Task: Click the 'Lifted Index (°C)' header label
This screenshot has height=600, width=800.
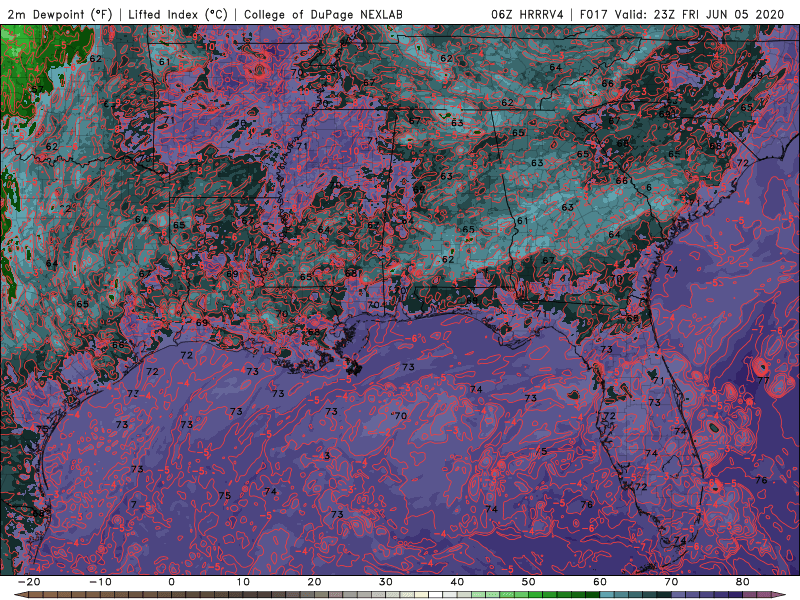Action: click(x=178, y=14)
